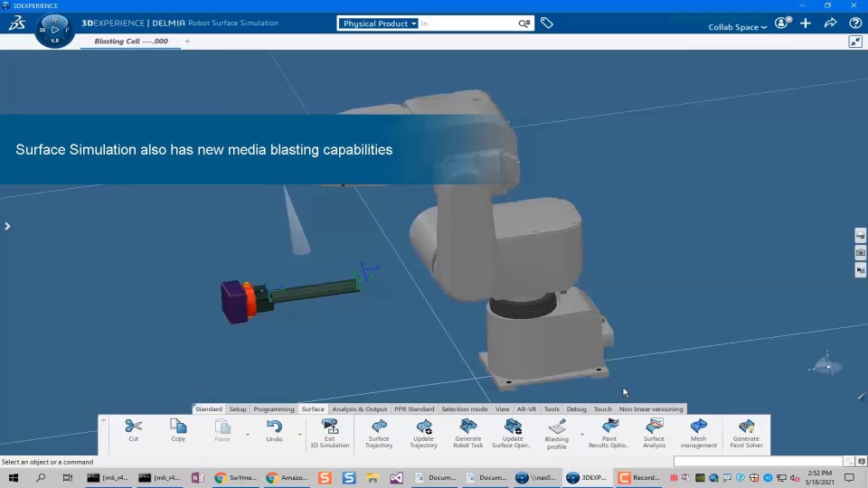868x488 pixels.
Task: Launch Generate Paint Solver
Action: (746, 433)
